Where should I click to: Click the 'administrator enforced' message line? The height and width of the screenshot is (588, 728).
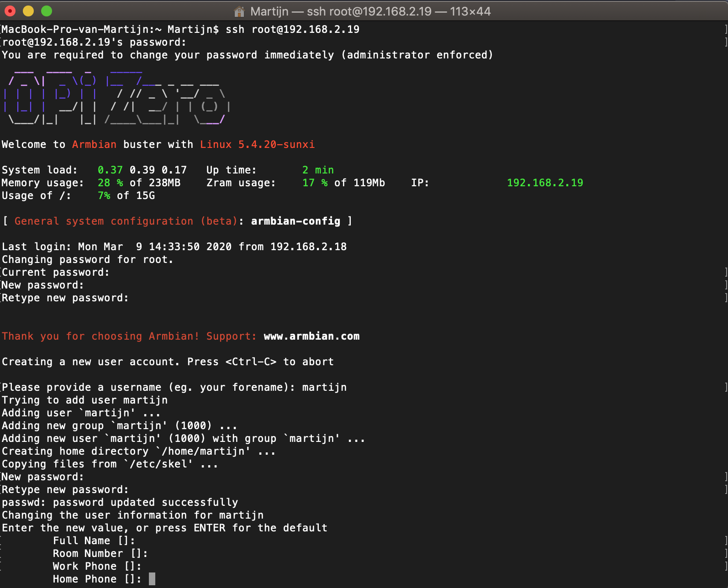tap(247, 55)
